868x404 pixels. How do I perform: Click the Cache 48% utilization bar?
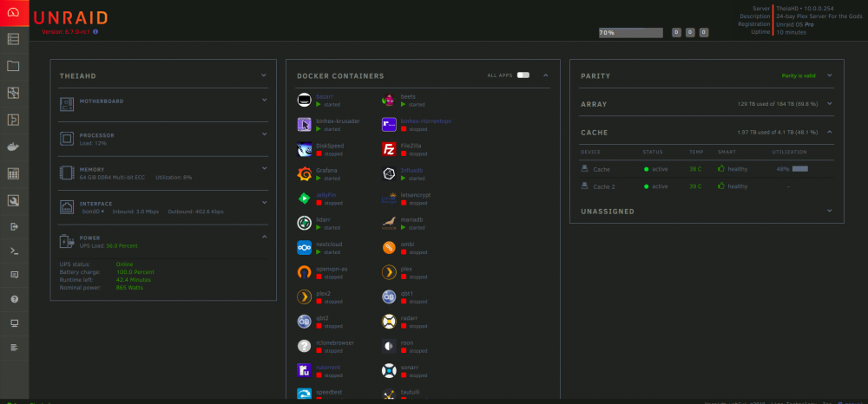click(800, 169)
